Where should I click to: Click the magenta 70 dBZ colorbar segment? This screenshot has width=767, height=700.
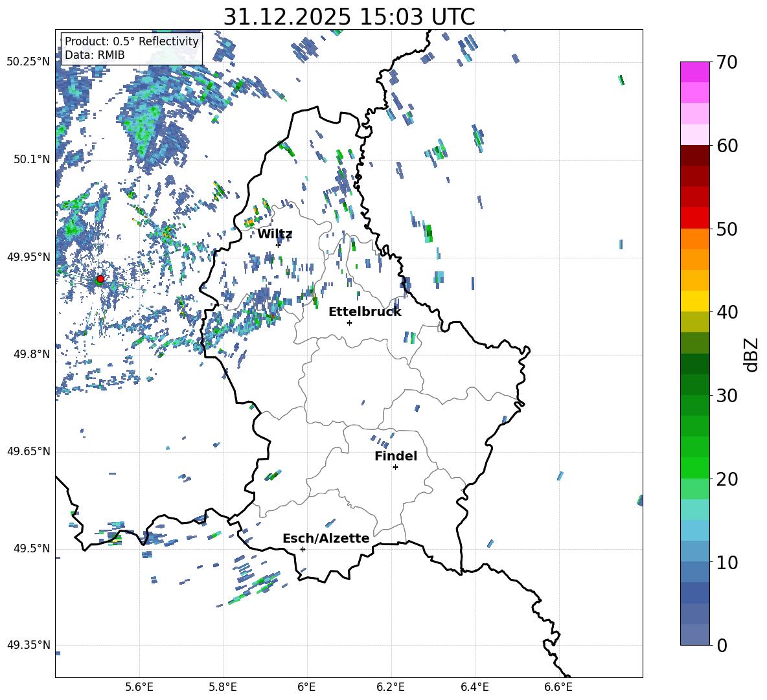coord(694,72)
